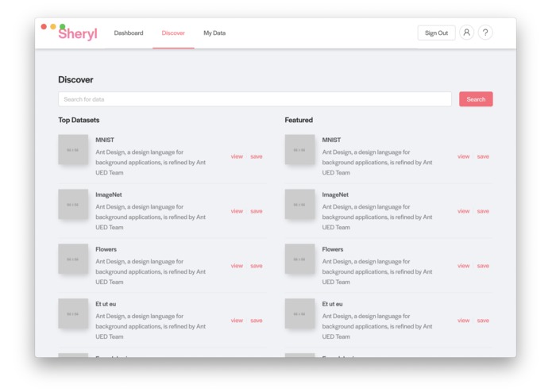This screenshot has height=392, width=552.
Task: View ImageNet in Top Datasets
Action: (237, 211)
